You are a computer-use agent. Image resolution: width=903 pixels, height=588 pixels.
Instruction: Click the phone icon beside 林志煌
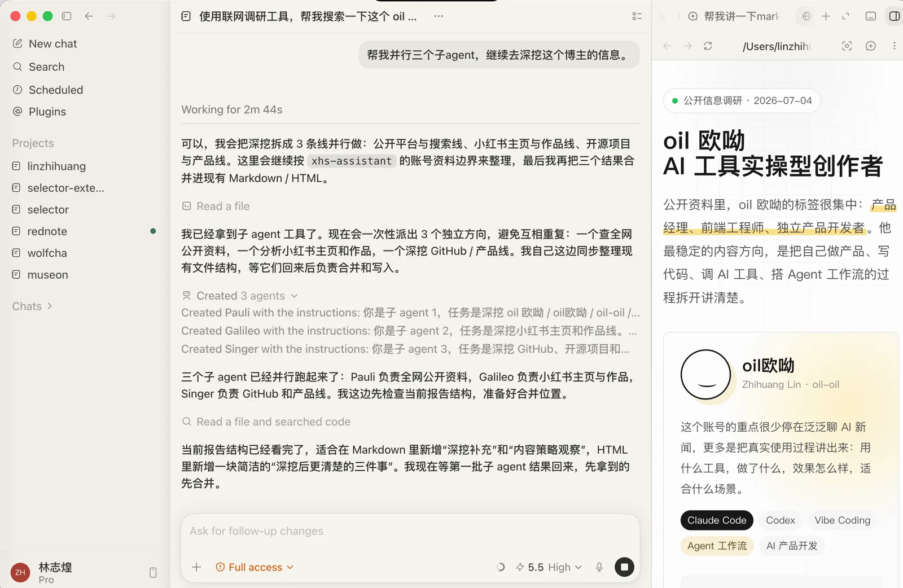pos(153,572)
